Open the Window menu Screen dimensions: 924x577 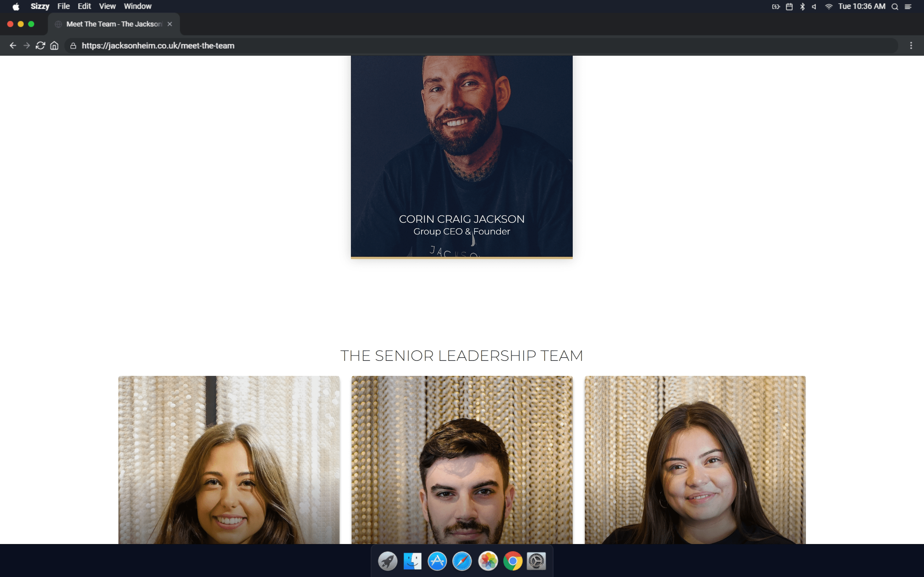pos(137,7)
